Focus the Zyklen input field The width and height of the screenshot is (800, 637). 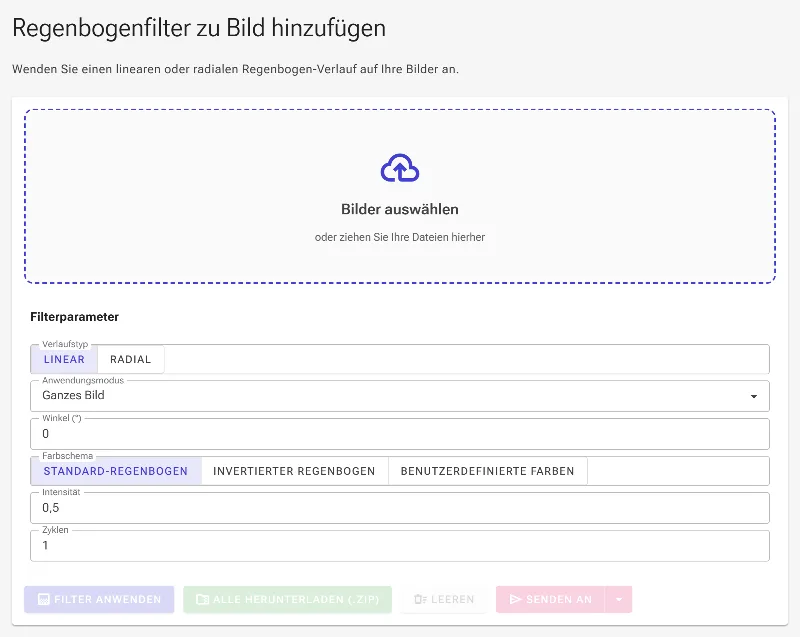(400, 546)
